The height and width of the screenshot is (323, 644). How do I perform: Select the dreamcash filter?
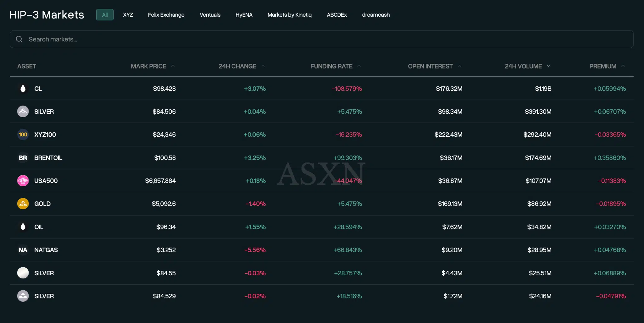[x=375, y=15]
